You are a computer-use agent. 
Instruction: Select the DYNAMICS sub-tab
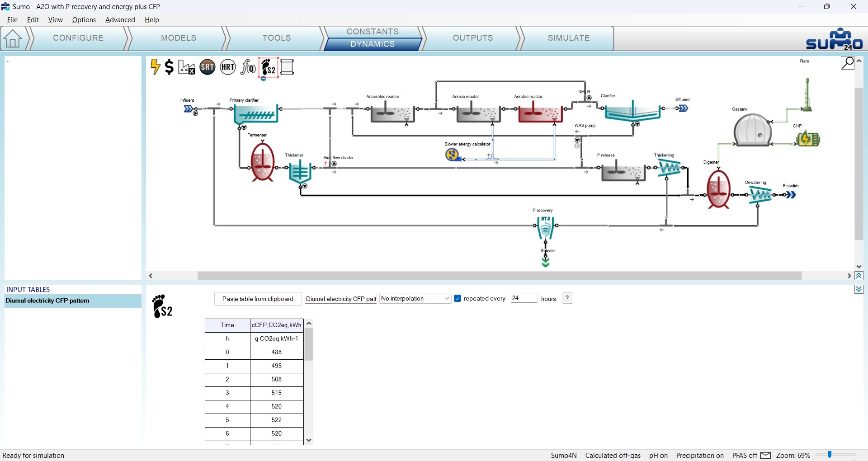tap(373, 44)
